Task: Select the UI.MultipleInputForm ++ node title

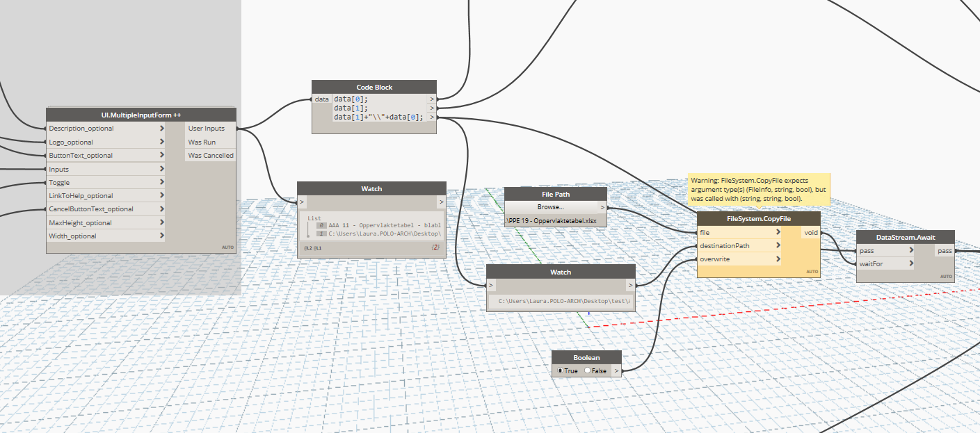Action: (141, 115)
